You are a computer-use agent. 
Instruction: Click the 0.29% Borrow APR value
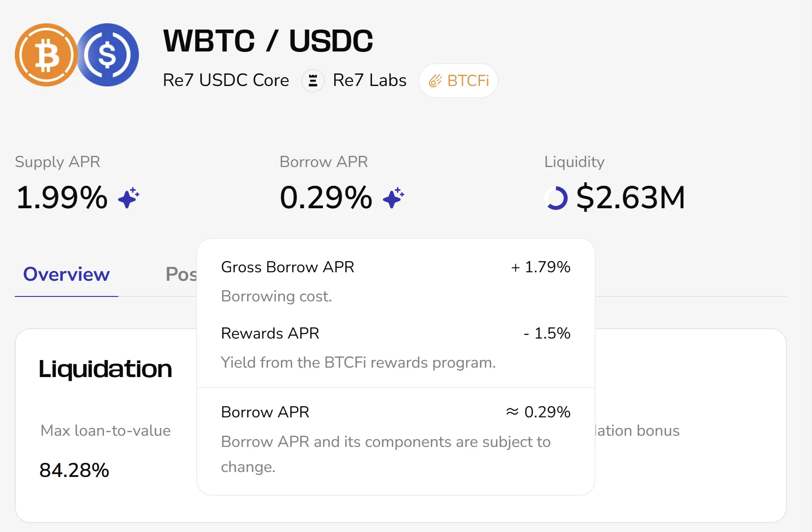click(x=326, y=197)
